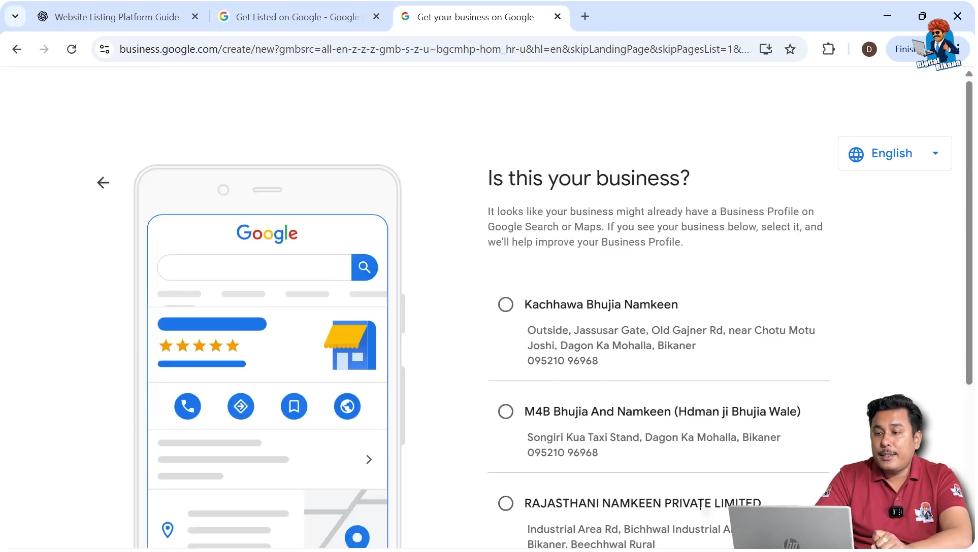
Task: Click the browser forward arrow
Action: [x=44, y=49]
